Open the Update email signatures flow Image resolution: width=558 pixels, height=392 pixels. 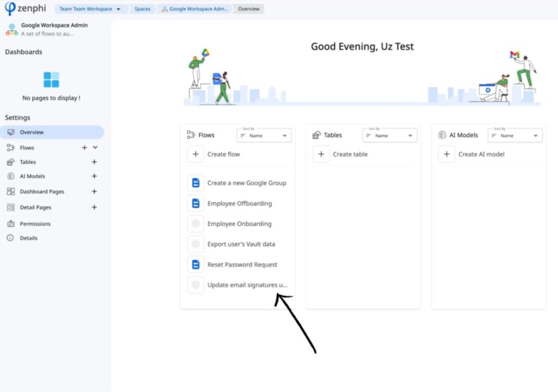pyautogui.click(x=247, y=285)
